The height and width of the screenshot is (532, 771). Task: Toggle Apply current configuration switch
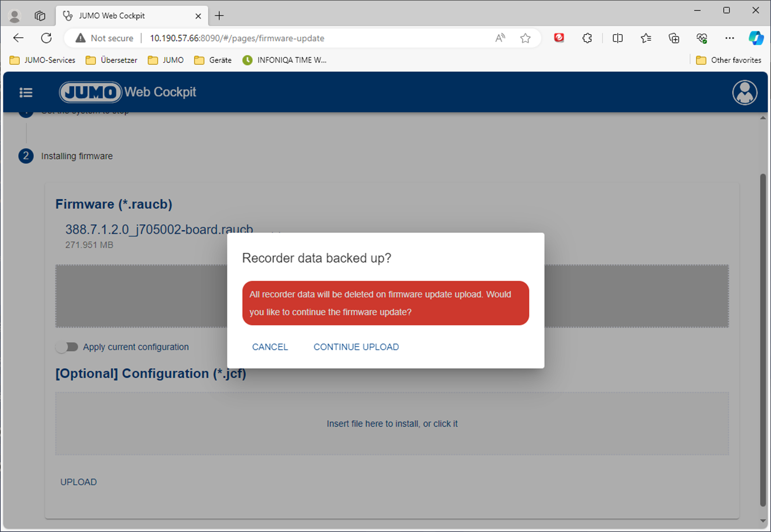pyautogui.click(x=67, y=347)
